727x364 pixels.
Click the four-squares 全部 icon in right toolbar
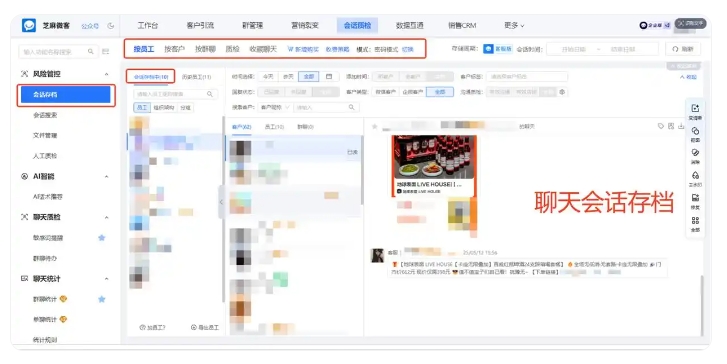click(x=695, y=220)
